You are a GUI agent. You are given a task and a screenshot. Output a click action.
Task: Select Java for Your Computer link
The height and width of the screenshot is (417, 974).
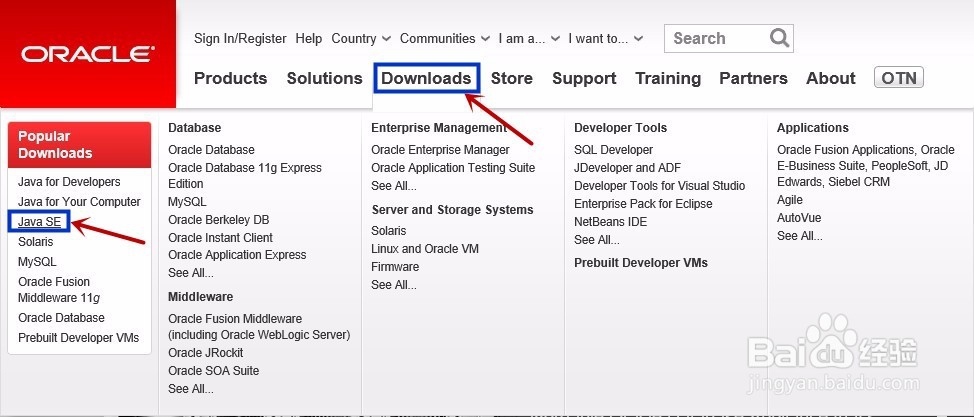[x=80, y=202]
